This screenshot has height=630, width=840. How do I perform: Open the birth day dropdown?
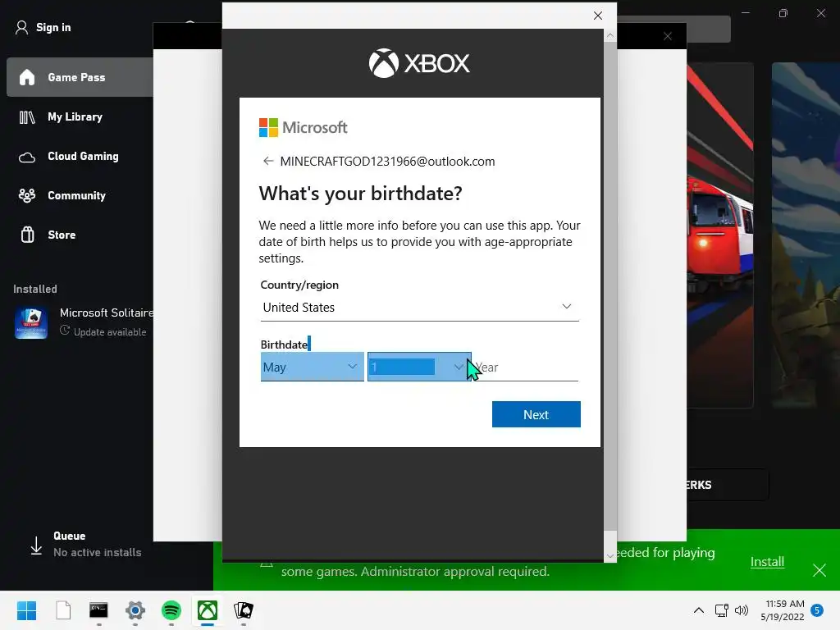[419, 367]
